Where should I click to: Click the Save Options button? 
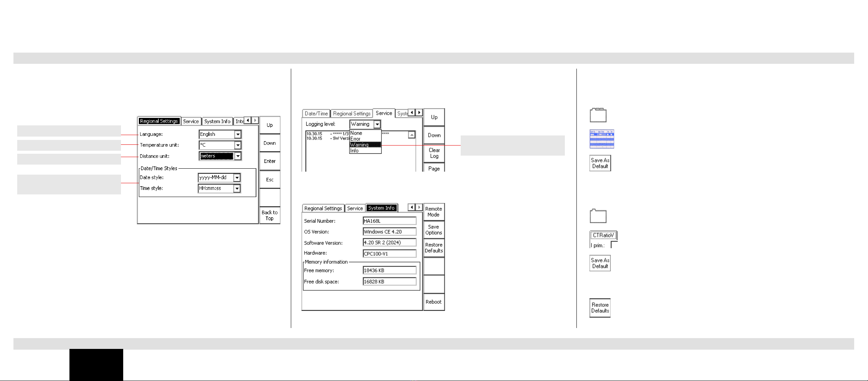tap(434, 230)
